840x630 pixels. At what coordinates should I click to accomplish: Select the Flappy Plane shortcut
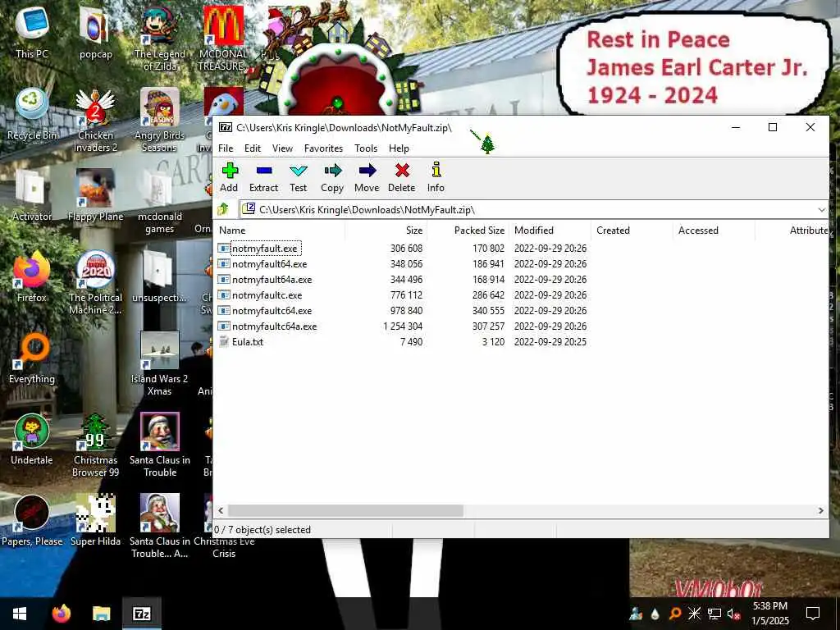[x=95, y=195]
